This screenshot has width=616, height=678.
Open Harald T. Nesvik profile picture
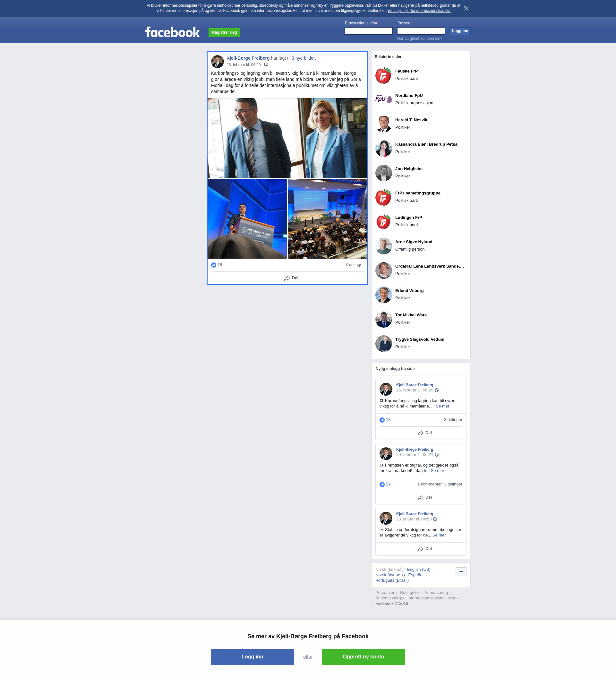click(x=383, y=124)
